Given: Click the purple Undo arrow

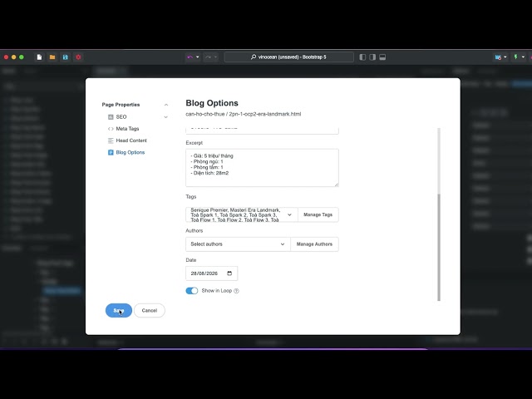Looking at the screenshot, I should pyautogui.click(x=190, y=57).
